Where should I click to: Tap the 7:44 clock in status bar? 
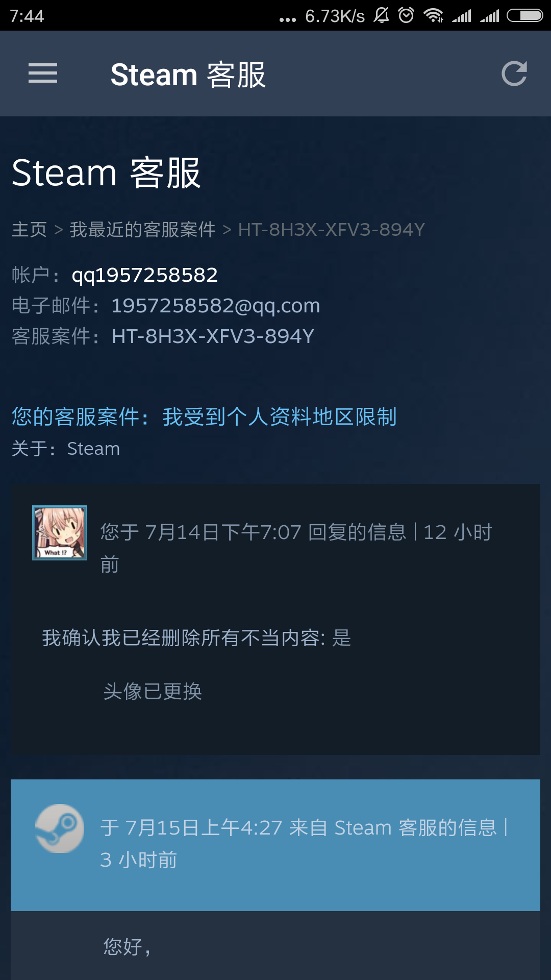pos(27,16)
